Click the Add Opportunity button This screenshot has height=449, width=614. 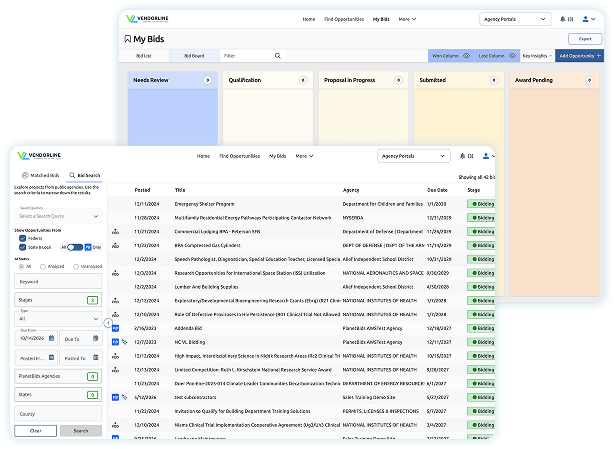pyautogui.click(x=580, y=56)
